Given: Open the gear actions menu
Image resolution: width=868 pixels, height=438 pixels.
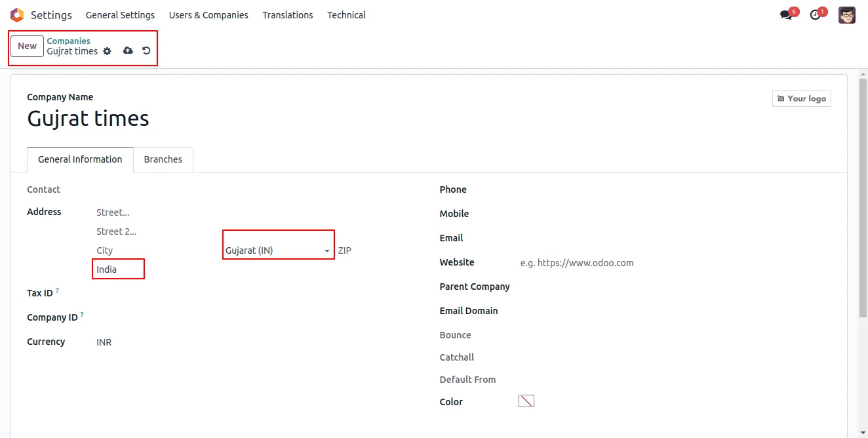Looking at the screenshot, I should click(108, 51).
